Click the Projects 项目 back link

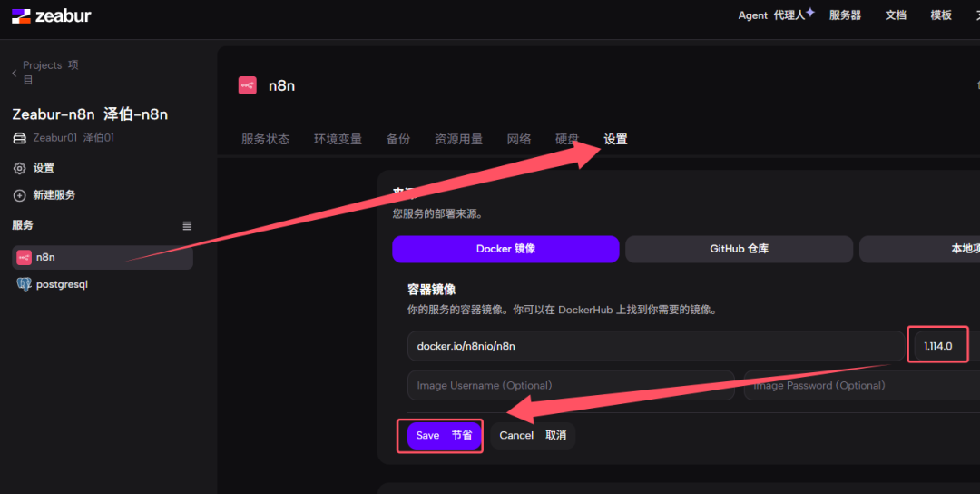51,73
